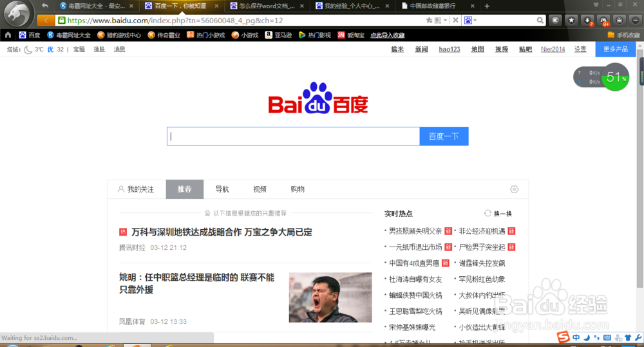Open the skin shirt icon on Sogou bar
The height and width of the screenshot is (347, 644).
(x=627, y=337)
